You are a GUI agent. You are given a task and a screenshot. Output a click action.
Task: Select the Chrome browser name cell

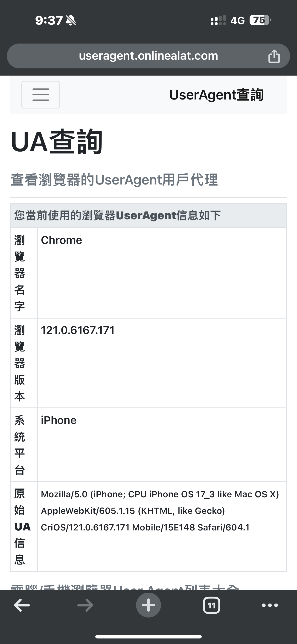click(162, 273)
